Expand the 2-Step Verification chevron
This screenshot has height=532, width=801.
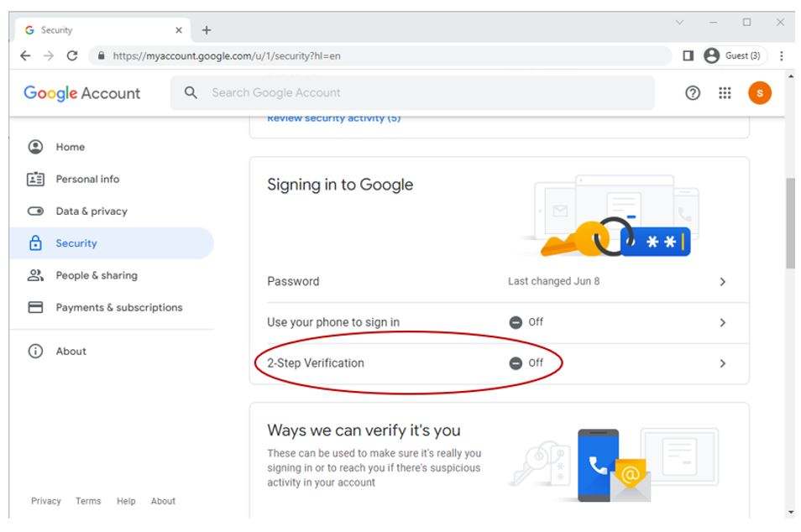722,363
